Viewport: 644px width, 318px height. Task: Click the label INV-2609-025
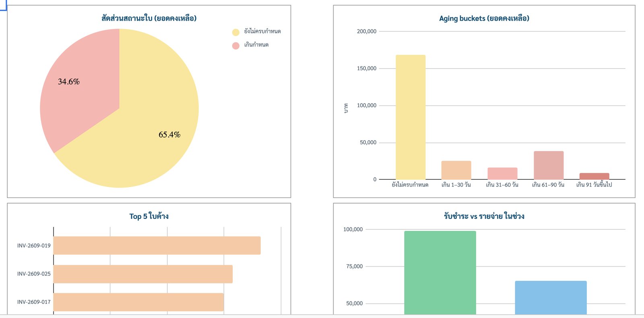pos(34,274)
